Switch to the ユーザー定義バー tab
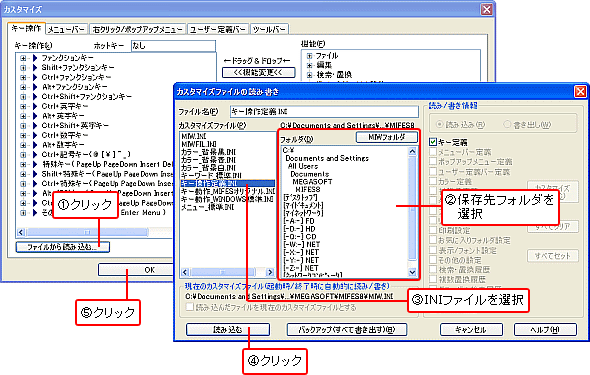The width and height of the screenshot is (590, 375). 217,29
